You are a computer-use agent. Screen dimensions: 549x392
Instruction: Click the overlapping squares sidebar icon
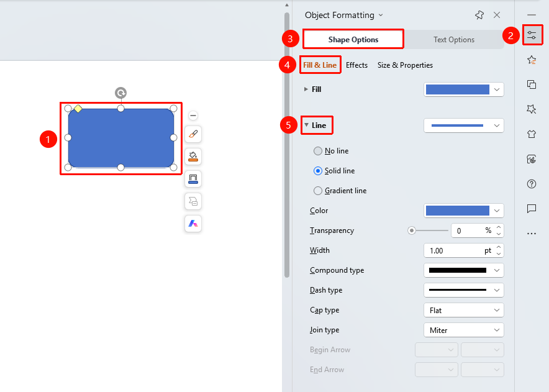[532, 84]
